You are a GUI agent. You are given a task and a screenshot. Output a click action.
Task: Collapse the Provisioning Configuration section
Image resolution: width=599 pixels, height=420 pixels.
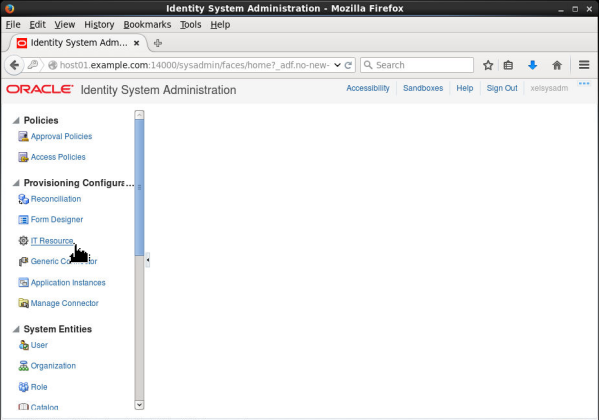16,183
